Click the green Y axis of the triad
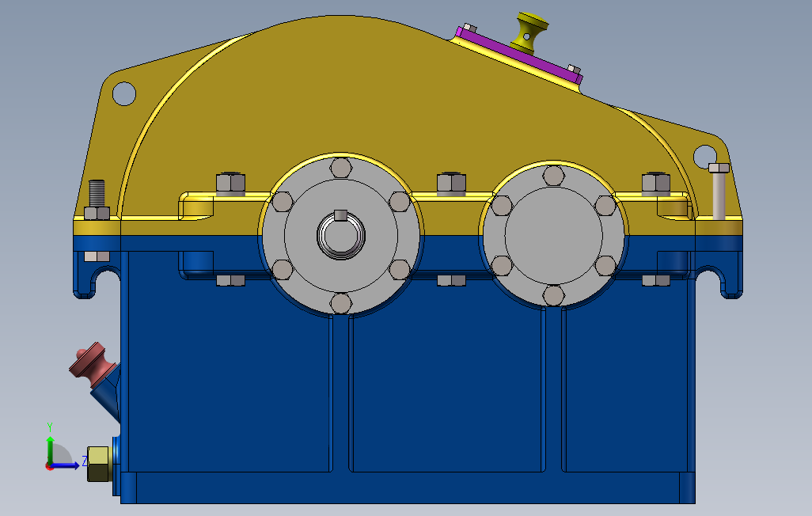812x516 pixels. coord(50,450)
